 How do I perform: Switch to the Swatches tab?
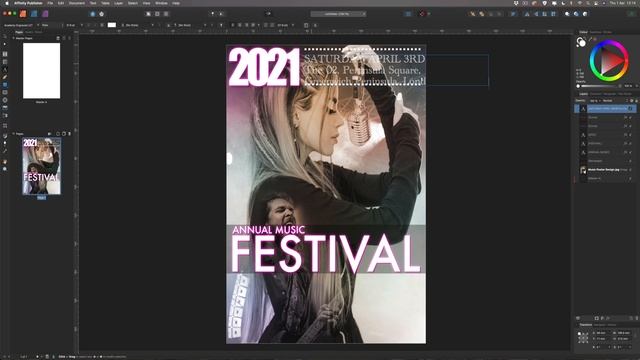coord(596,32)
